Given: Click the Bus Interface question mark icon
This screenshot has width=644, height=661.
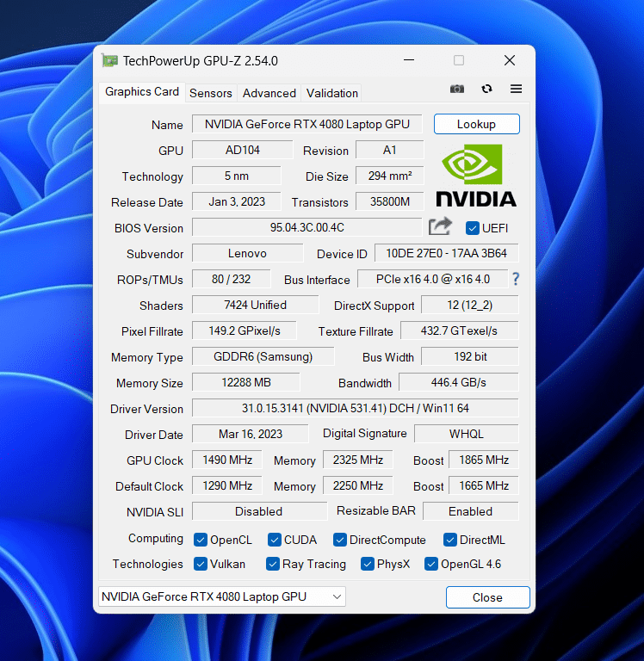Looking at the screenshot, I should [x=516, y=279].
